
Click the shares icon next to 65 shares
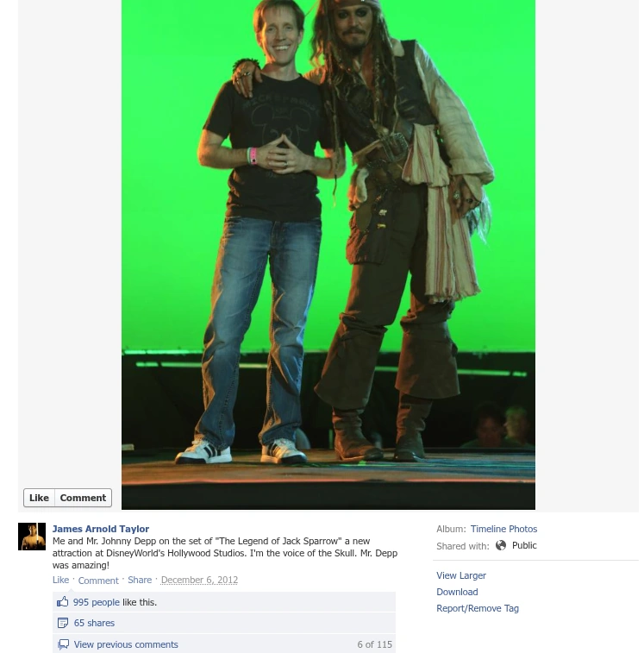62,623
